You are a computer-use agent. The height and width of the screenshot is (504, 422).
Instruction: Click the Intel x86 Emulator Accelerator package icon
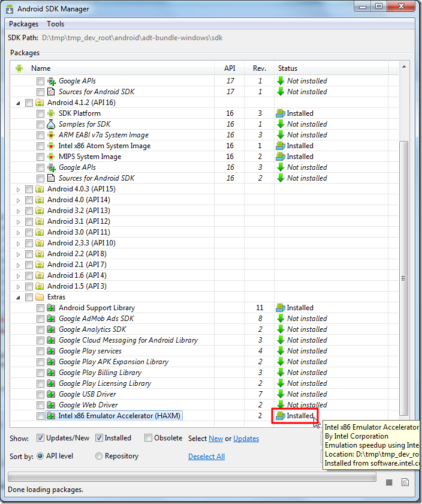point(51,416)
